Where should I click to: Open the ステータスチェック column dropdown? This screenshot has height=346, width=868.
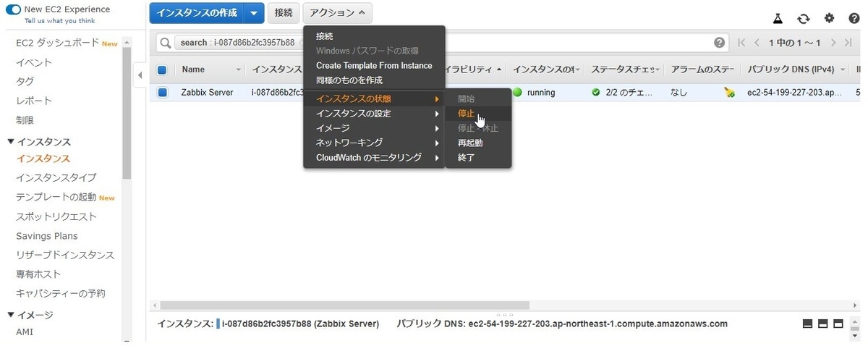pyautogui.click(x=658, y=70)
